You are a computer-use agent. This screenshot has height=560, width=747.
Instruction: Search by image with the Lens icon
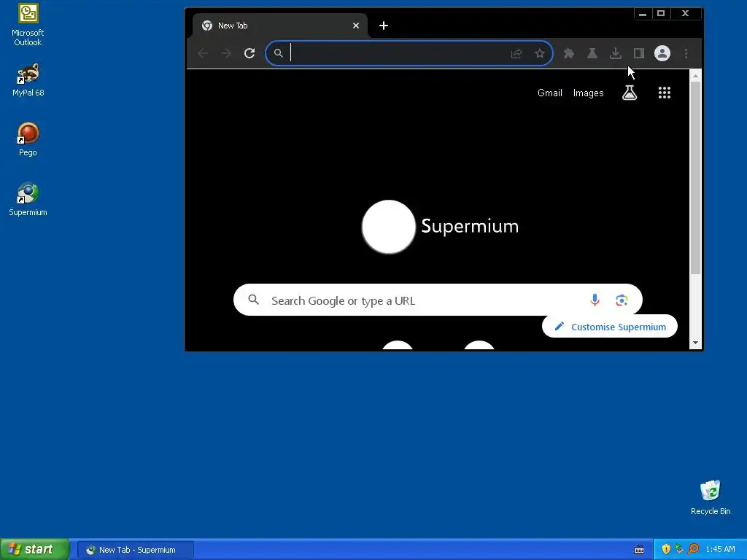click(x=622, y=300)
